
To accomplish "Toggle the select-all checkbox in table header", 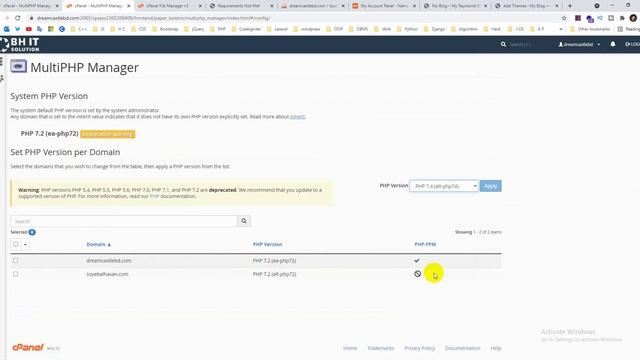I will pos(16,244).
